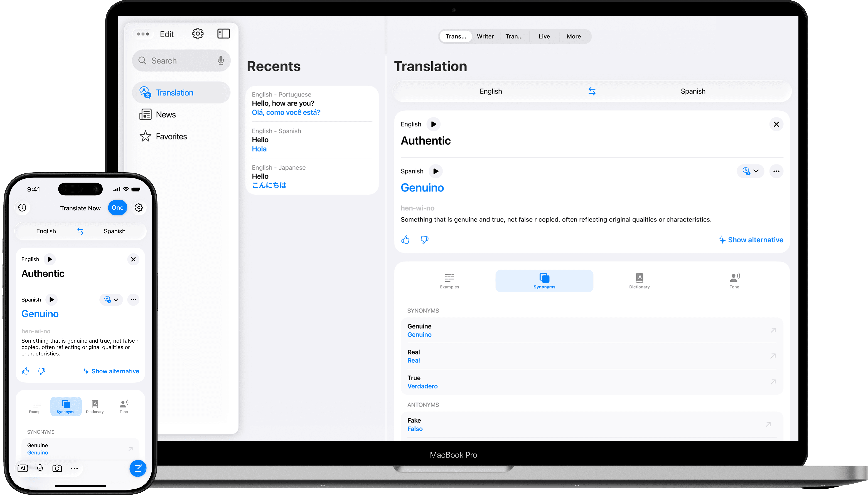Toggle the One button on iPhone
The image size is (868, 498).
[117, 208]
